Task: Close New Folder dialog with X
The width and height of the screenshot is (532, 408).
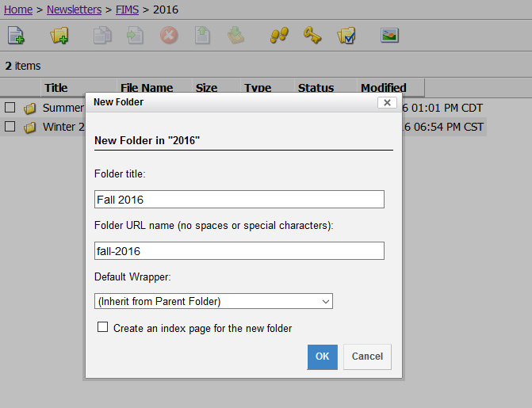Action: (x=387, y=102)
